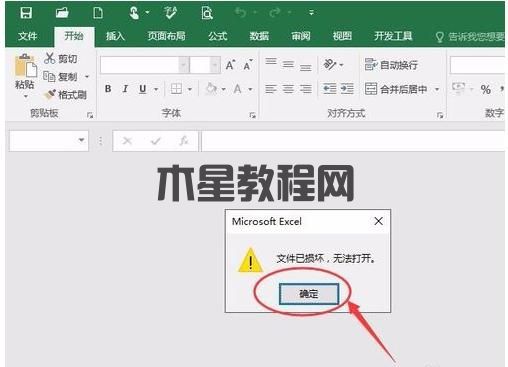
Task: Click the Percent Style icon
Action: coord(486,89)
